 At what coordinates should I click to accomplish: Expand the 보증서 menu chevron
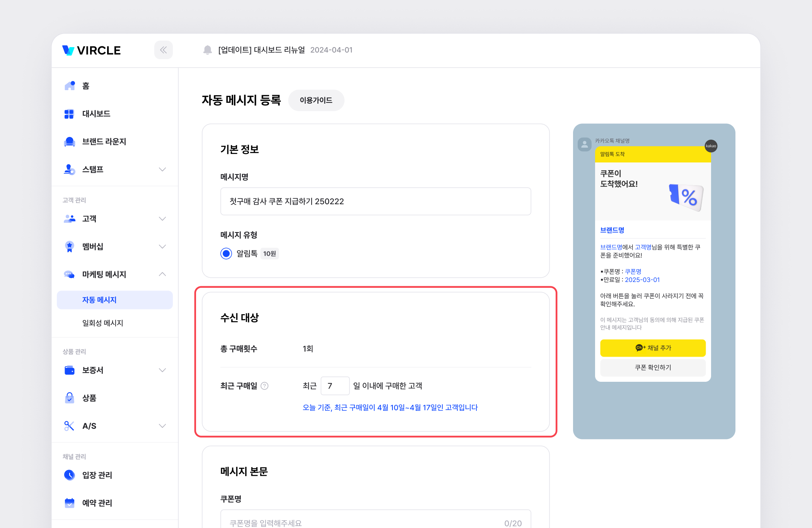pyautogui.click(x=162, y=370)
